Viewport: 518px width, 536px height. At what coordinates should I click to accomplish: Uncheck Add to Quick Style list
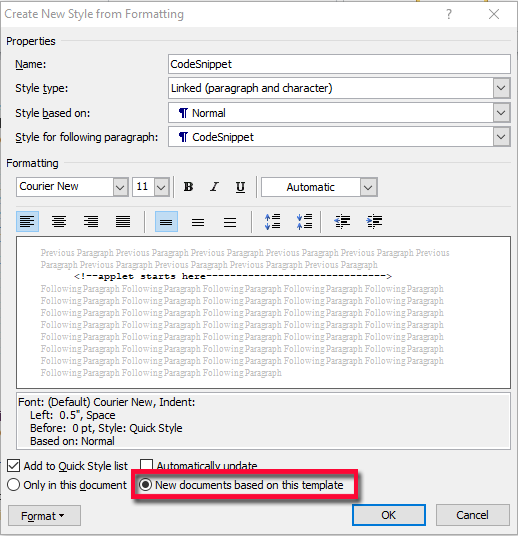(13, 466)
